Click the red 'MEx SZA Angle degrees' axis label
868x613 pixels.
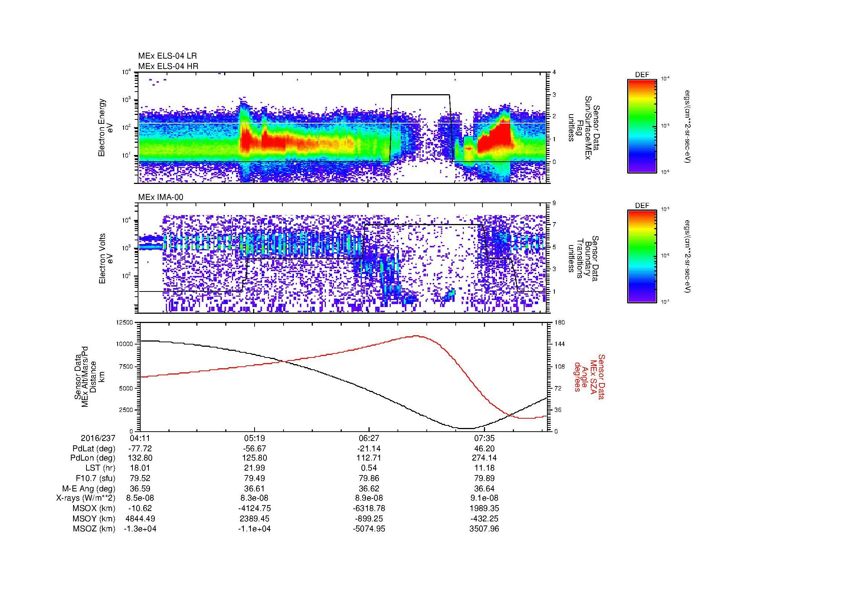(589, 376)
